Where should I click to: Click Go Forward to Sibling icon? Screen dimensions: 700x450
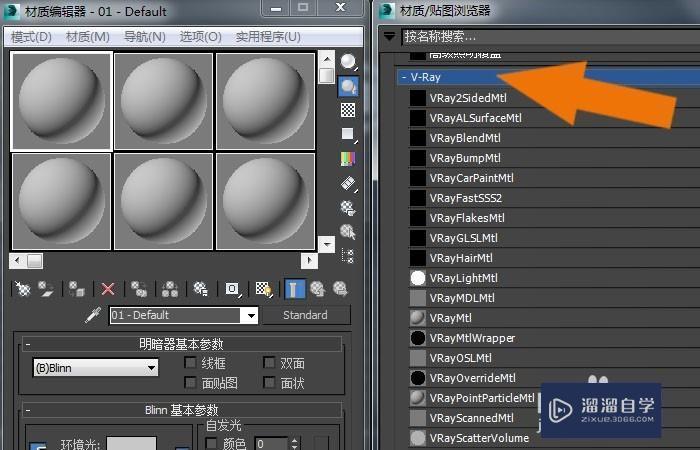tap(340, 289)
